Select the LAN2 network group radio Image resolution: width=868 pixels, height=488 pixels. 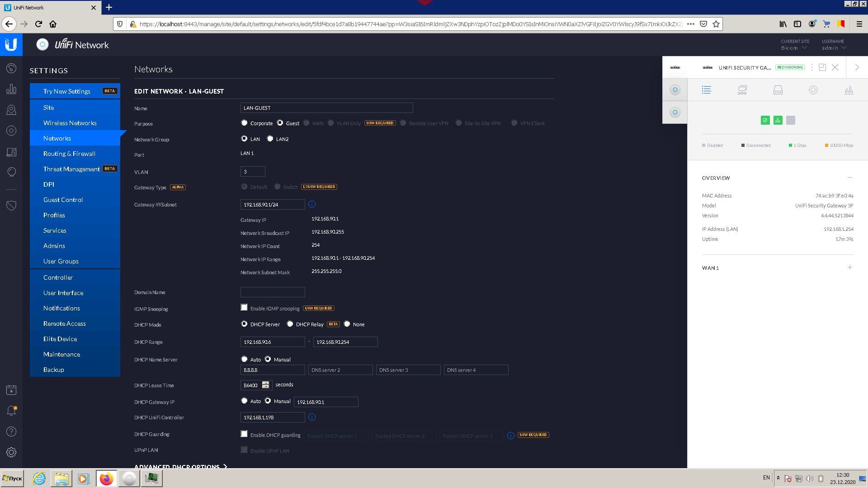click(x=270, y=139)
